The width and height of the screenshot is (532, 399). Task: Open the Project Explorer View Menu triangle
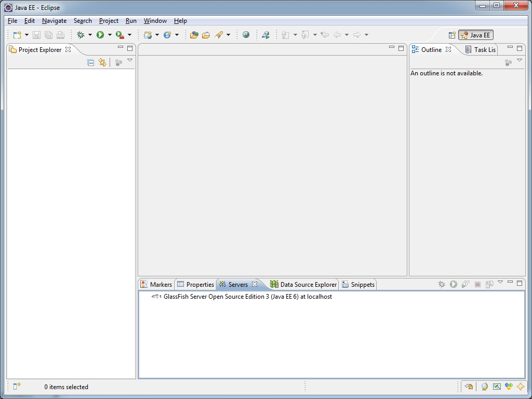click(129, 60)
